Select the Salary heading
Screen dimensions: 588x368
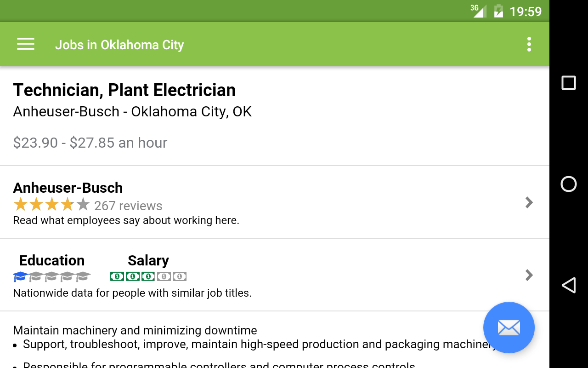point(148,260)
